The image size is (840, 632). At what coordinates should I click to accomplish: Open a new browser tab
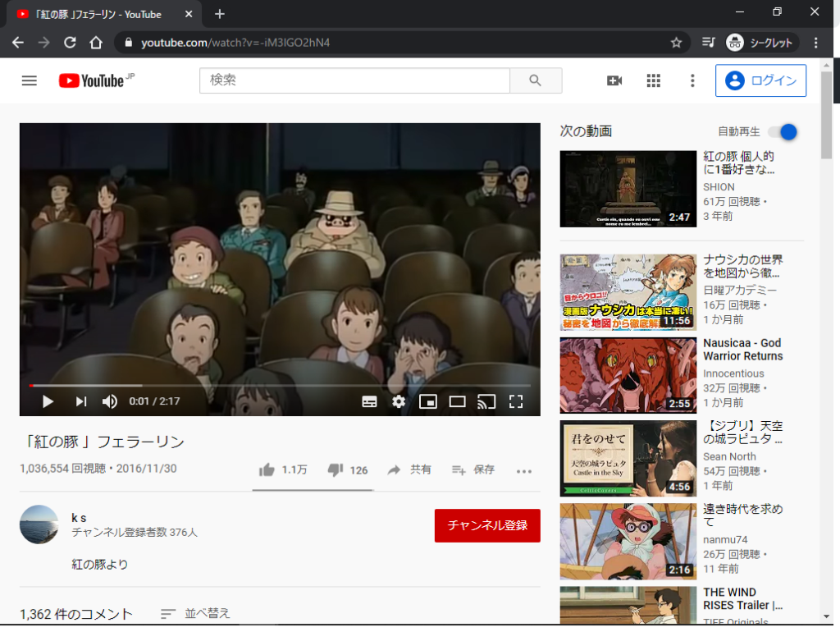[219, 14]
